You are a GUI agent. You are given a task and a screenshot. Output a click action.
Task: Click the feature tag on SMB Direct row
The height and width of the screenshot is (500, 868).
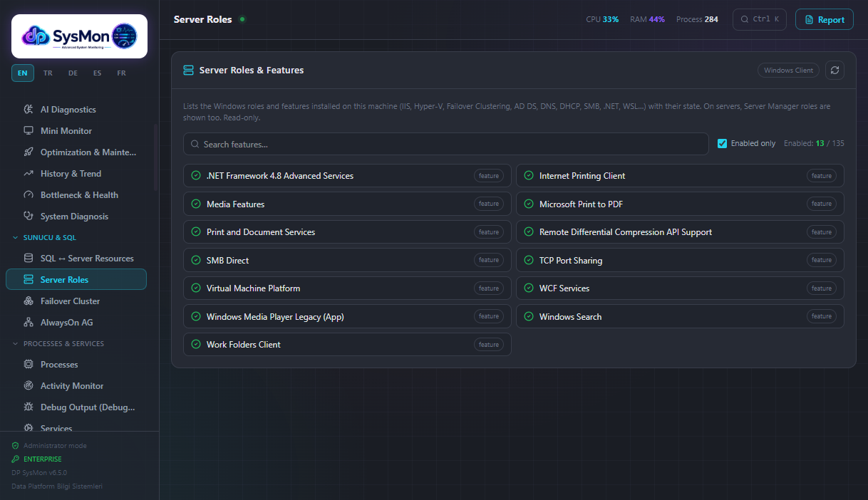click(x=489, y=260)
